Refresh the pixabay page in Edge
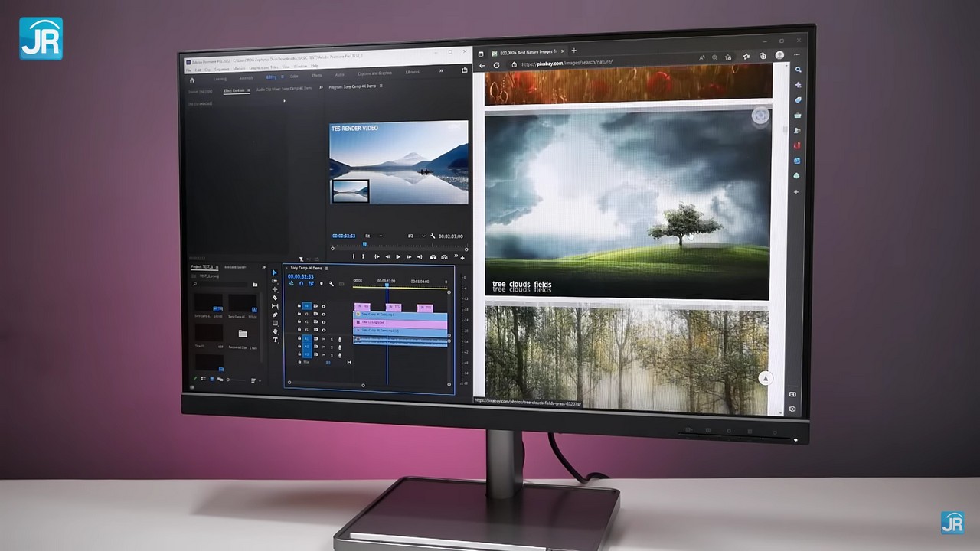The width and height of the screenshot is (980, 551). (496, 65)
